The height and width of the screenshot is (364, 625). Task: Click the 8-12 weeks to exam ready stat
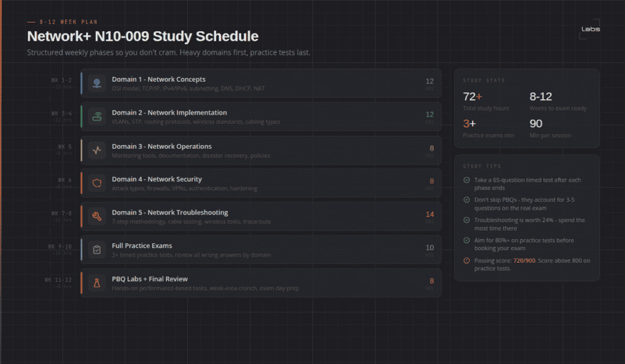(x=541, y=96)
